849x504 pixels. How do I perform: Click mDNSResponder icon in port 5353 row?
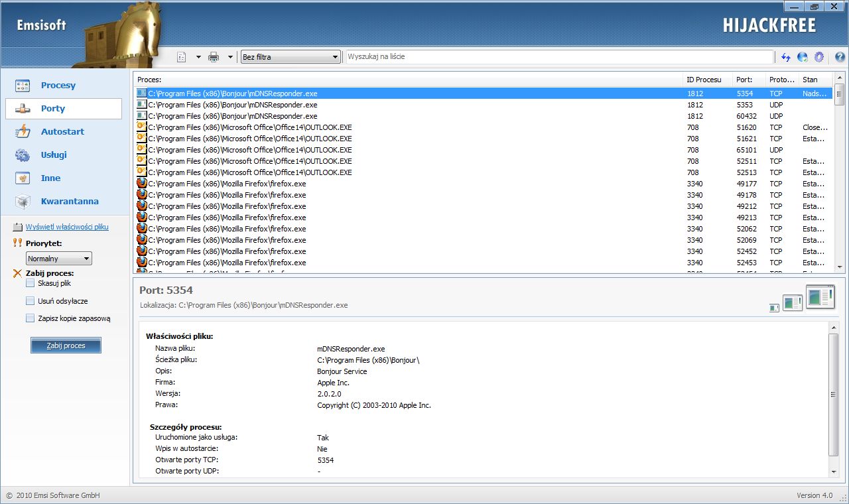pyautogui.click(x=141, y=105)
